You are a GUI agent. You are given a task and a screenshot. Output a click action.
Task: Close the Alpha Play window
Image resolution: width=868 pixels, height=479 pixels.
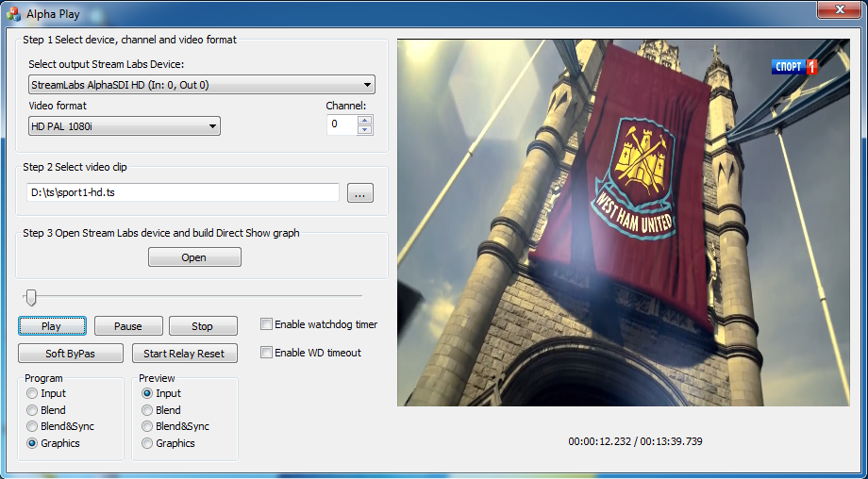click(840, 9)
